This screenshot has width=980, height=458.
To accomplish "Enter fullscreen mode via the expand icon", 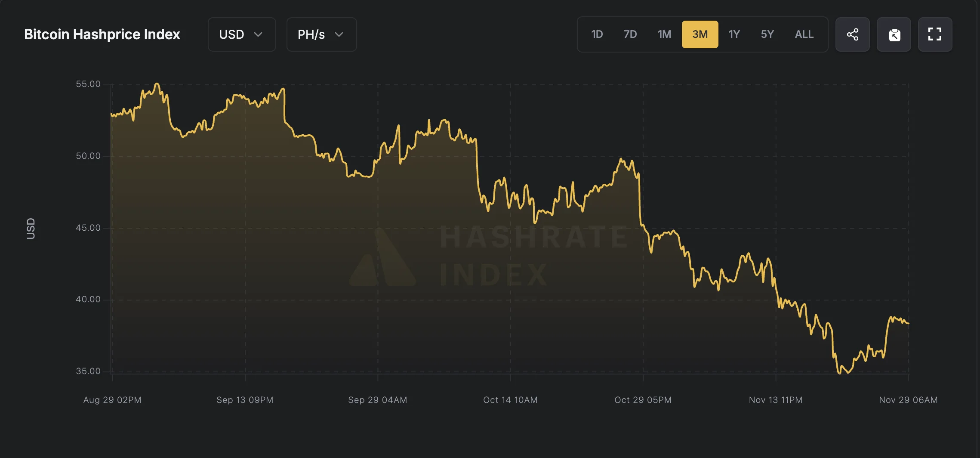I will click(934, 34).
